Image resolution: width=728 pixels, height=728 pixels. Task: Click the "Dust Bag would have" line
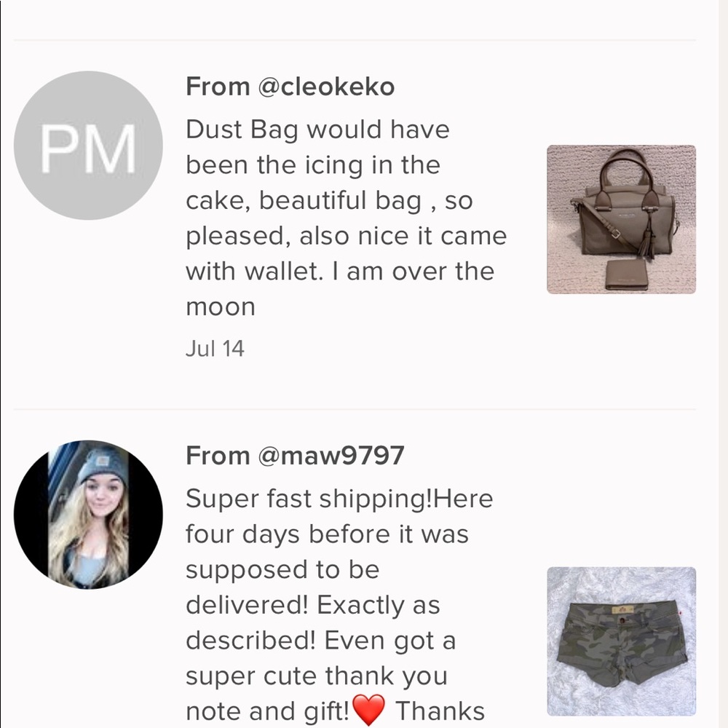click(x=317, y=130)
